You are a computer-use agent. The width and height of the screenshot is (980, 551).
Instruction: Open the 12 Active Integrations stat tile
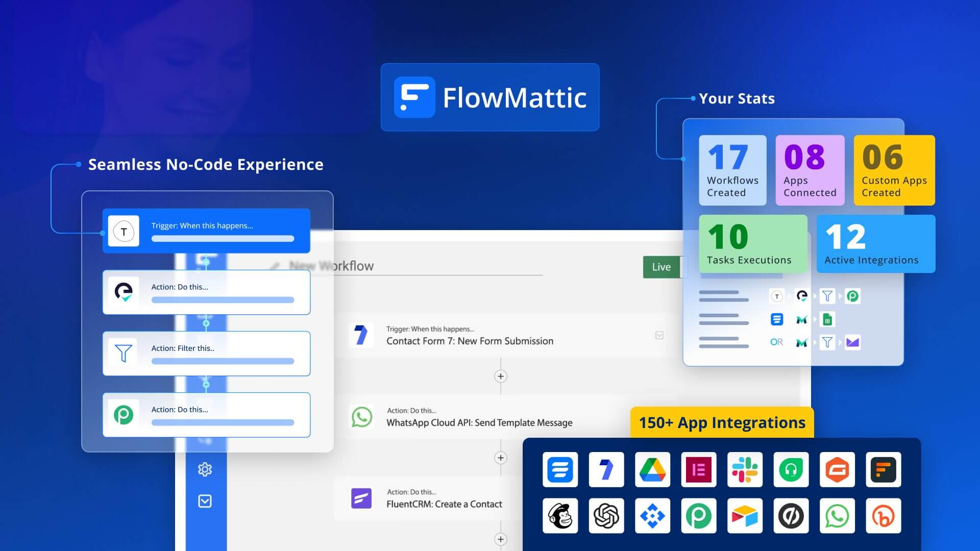(x=876, y=244)
